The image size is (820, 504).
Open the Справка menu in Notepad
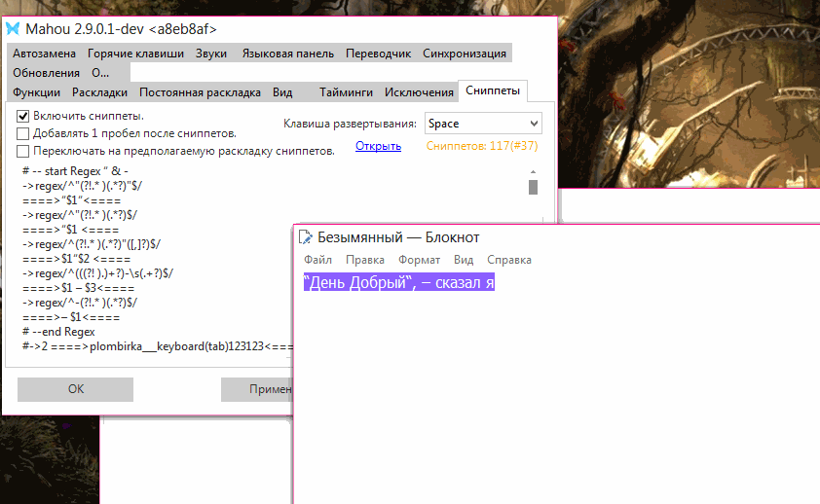coord(509,260)
